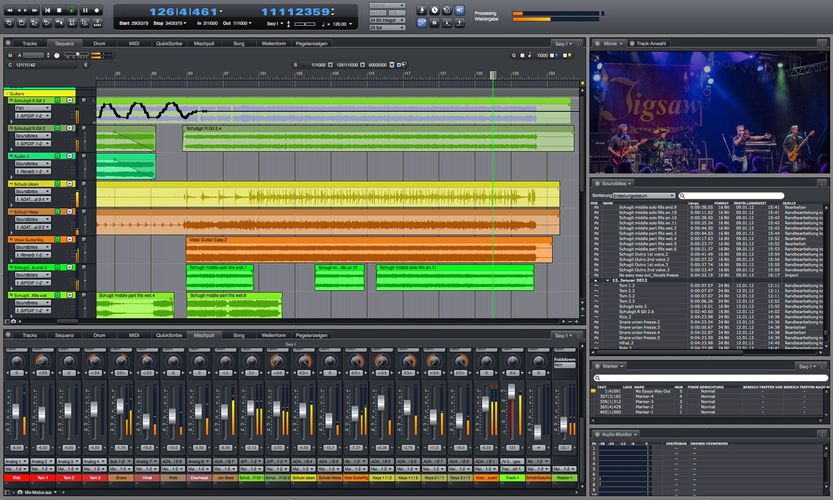This screenshot has height=500, width=833.
Task: Open the Pan automation dropdown on first track
Action: click(x=34, y=108)
